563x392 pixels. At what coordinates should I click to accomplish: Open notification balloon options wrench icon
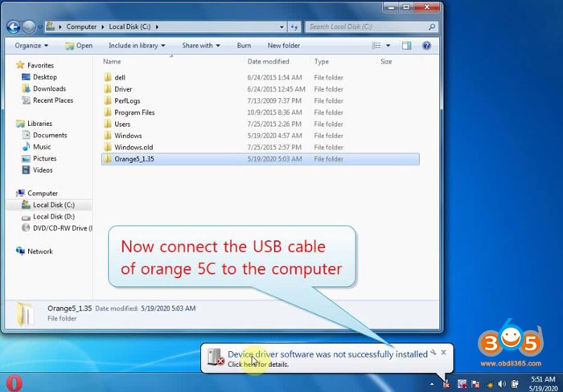coord(434,353)
